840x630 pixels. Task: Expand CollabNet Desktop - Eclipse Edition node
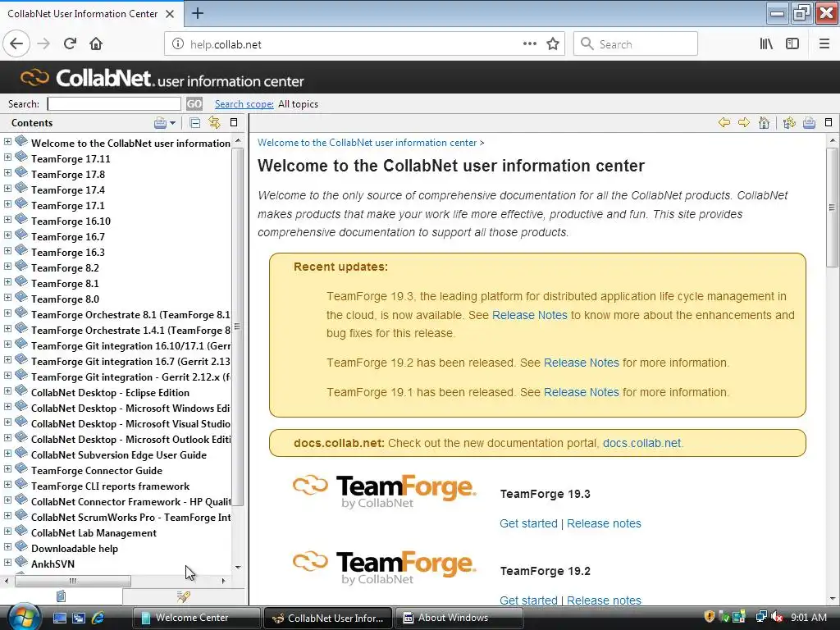click(7, 391)
